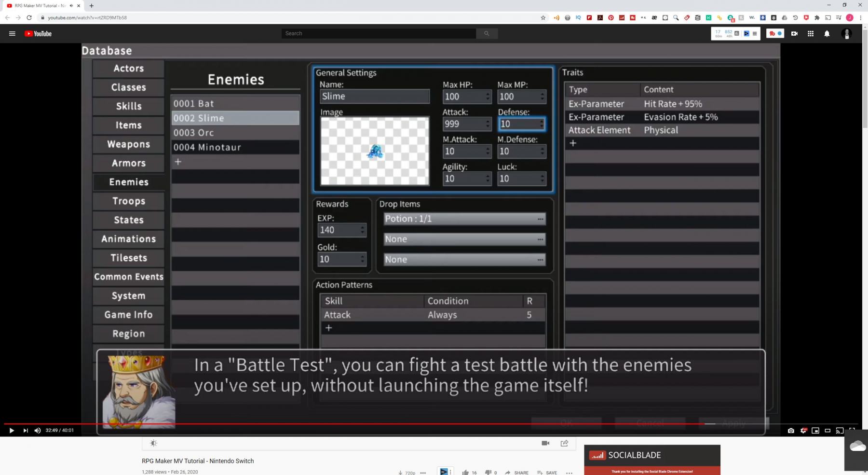This screenshot has width=868, height=475.
Task: Select the Common Events database tab
Action: (129, 277)
